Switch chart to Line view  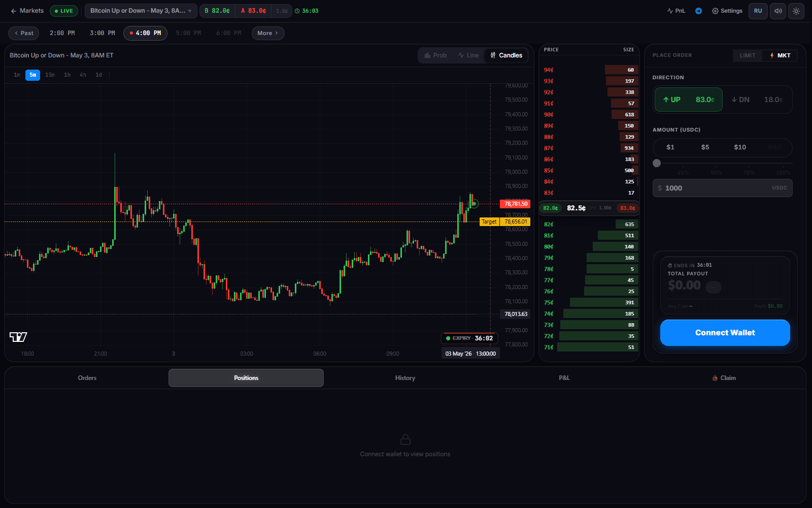[x=468, y=55]
